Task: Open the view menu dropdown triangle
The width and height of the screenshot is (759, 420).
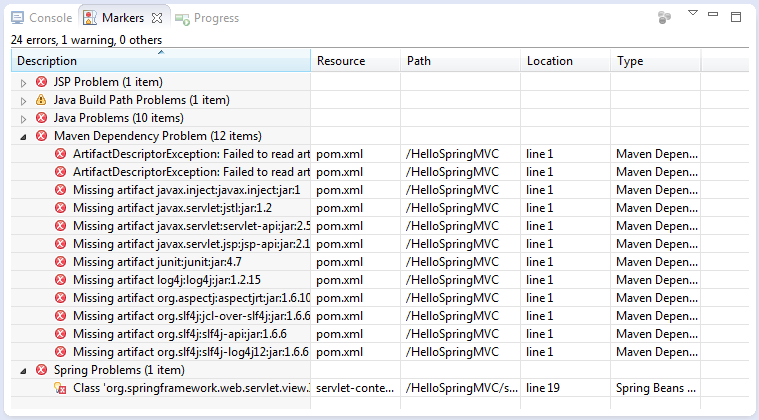Action: [x=693, y=13]
